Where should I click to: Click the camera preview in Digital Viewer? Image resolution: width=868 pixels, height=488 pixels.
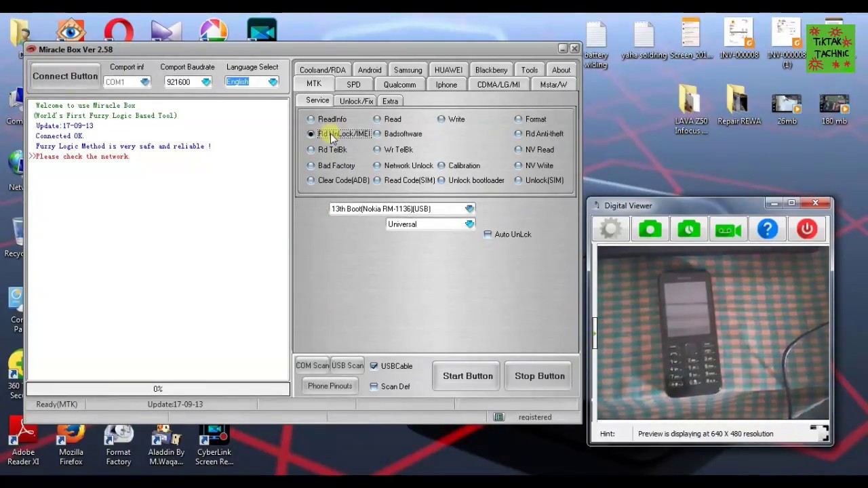713,333
